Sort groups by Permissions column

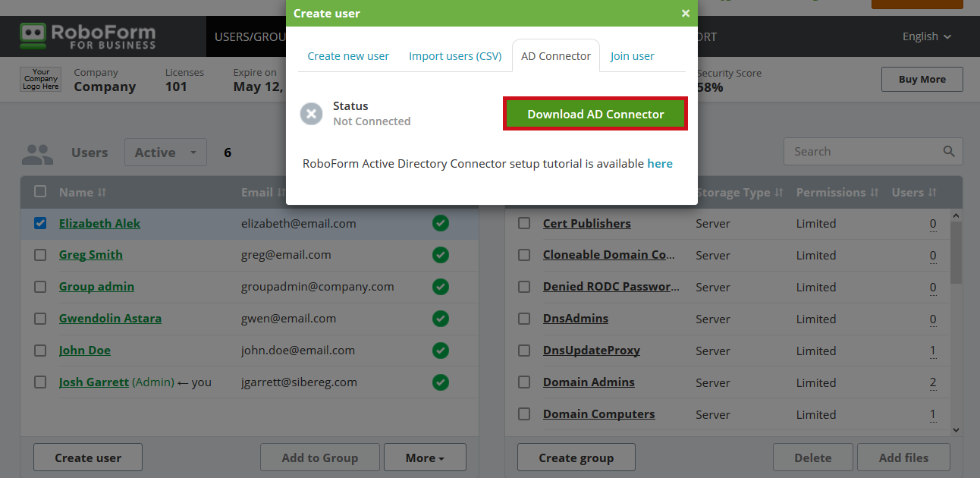point(837,193)
